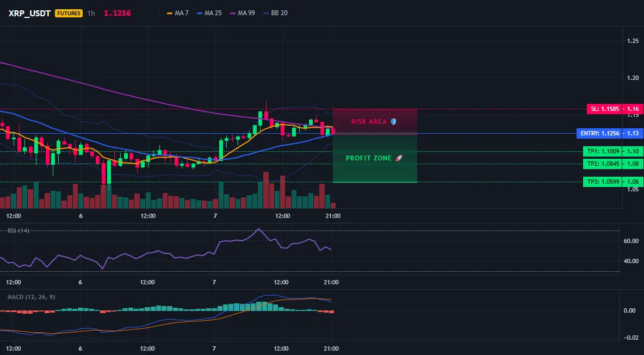The height and width of the screenshot is (355, 644).
Task: Click the TP2: 1.0845 target label
Action: tap(603, 164)
